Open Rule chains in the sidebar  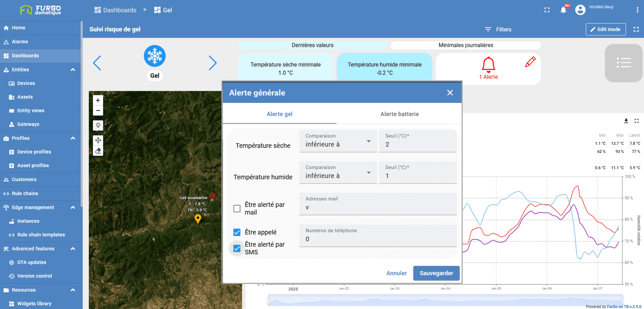tap(25, 193)
